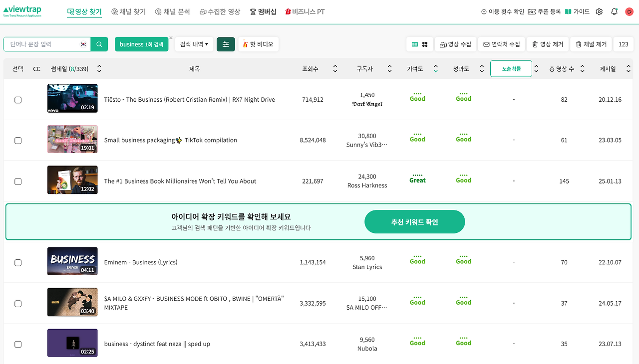639x364 pixels.
Task: Click the red profile avatar icon
Action: 629,11
